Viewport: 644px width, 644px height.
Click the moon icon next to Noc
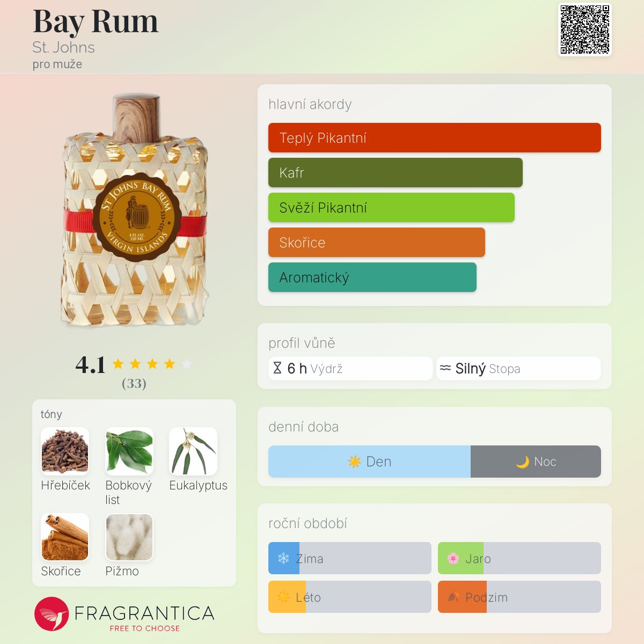click(522, 462)
